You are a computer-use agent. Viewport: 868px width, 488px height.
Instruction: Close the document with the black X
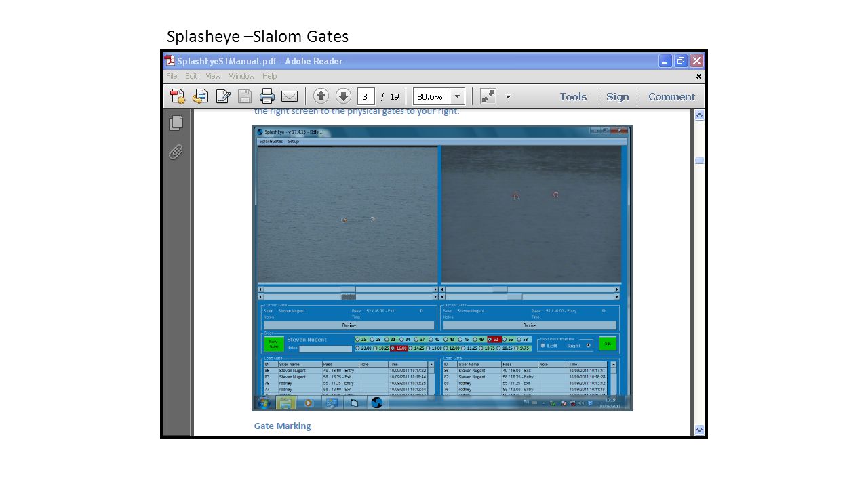[x=698, y=77]
